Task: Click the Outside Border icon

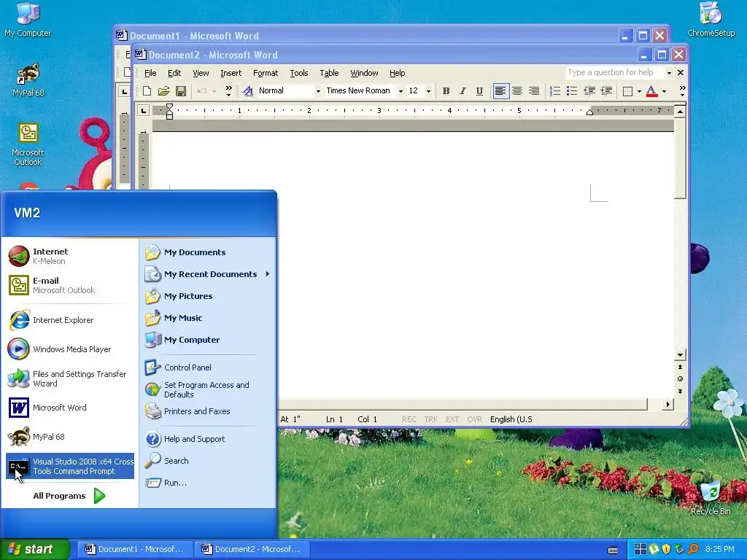Action: 627,91
